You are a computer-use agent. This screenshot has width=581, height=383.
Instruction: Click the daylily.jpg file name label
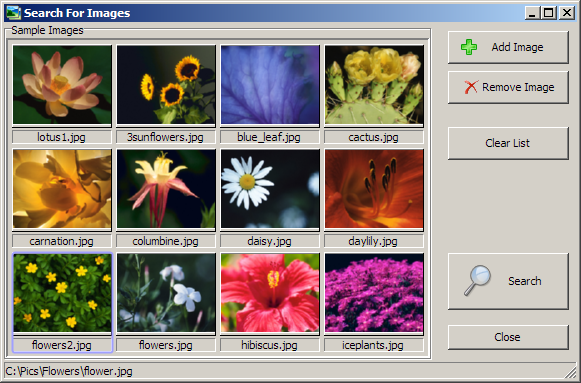click(374, 241)
